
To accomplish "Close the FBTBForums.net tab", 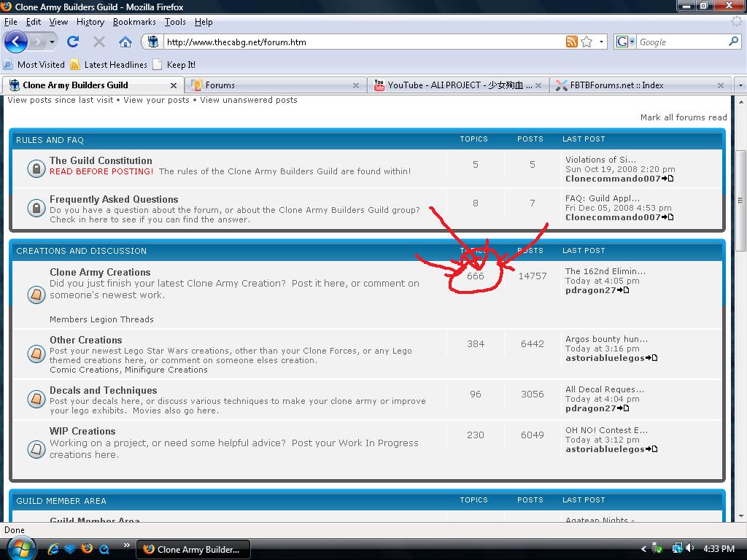I will pos(720,86).
